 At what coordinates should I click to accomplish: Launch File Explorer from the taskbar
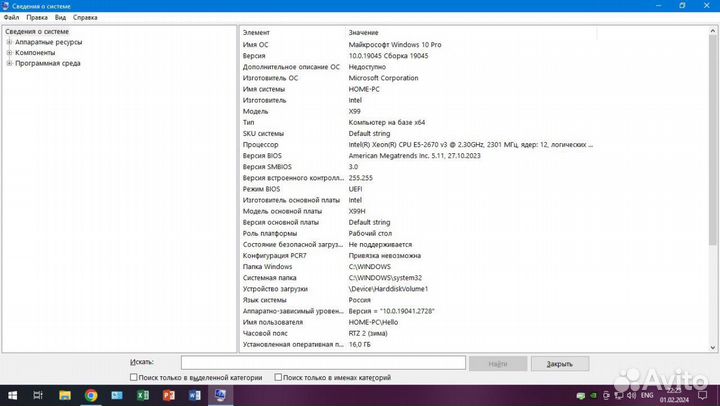point(65,395)
